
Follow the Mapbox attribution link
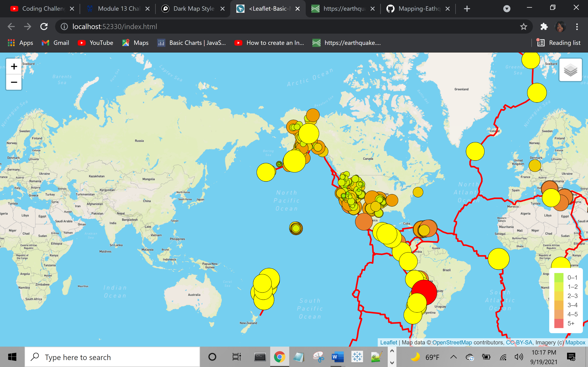pos(575,342)
